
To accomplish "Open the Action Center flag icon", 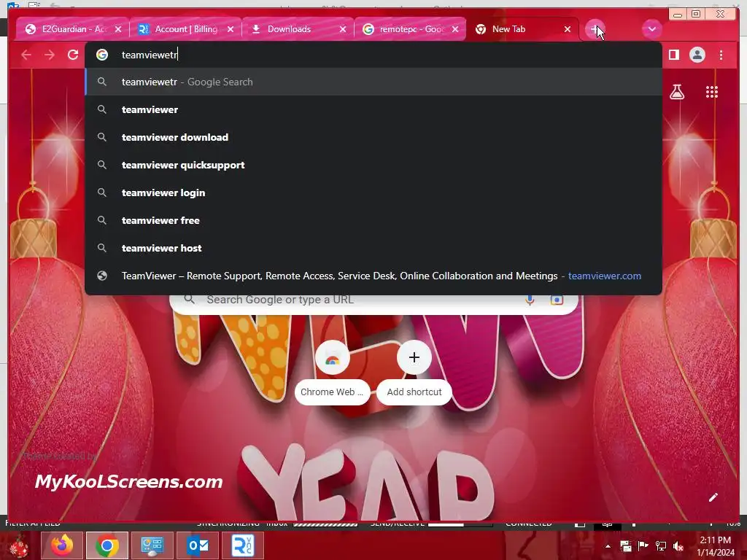I will [643, 546].
